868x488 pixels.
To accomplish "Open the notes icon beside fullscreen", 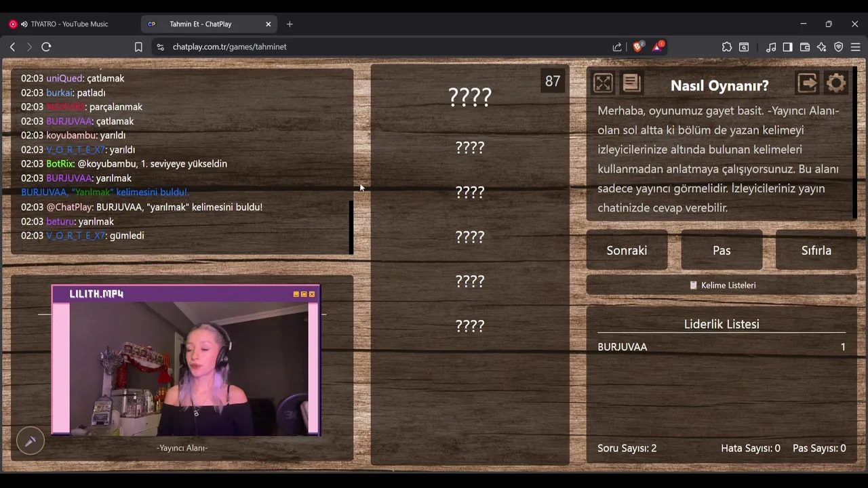I will pyautogui.click(x=631, y=83).
